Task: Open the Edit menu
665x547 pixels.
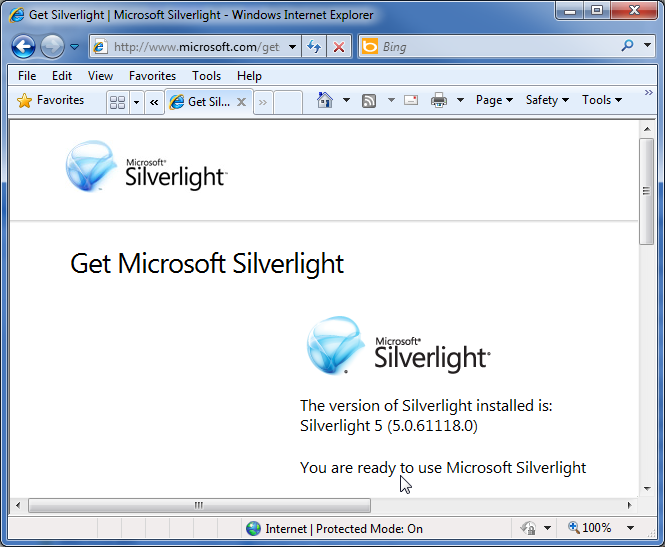Action: (62, 76)
